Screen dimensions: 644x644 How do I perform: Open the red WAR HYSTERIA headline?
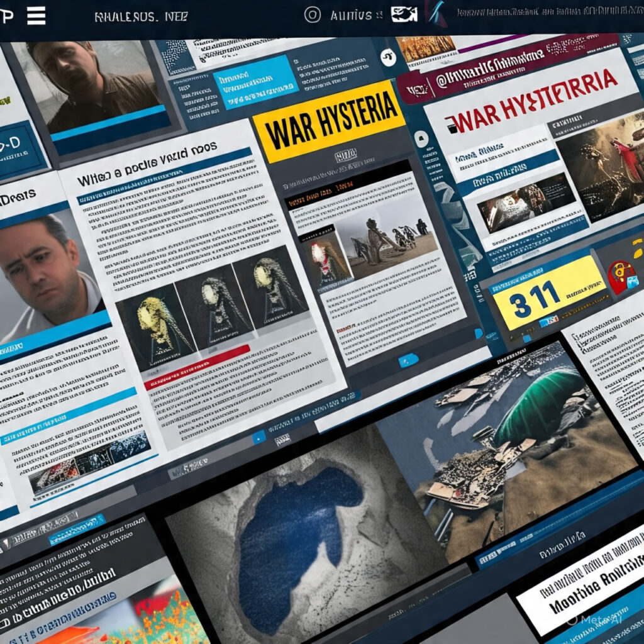[531, 100]
